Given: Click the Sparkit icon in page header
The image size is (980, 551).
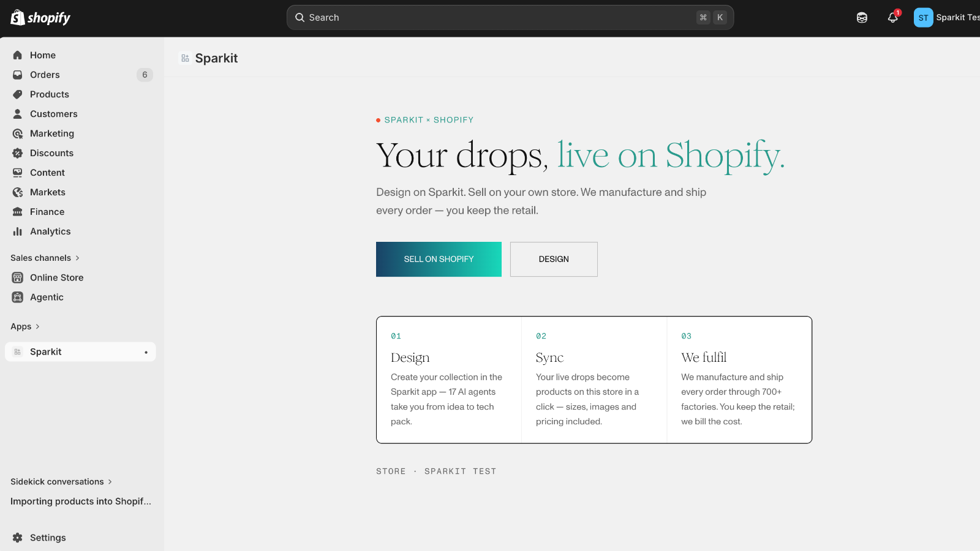Looking at the screenshot, I should pos(185,58).
